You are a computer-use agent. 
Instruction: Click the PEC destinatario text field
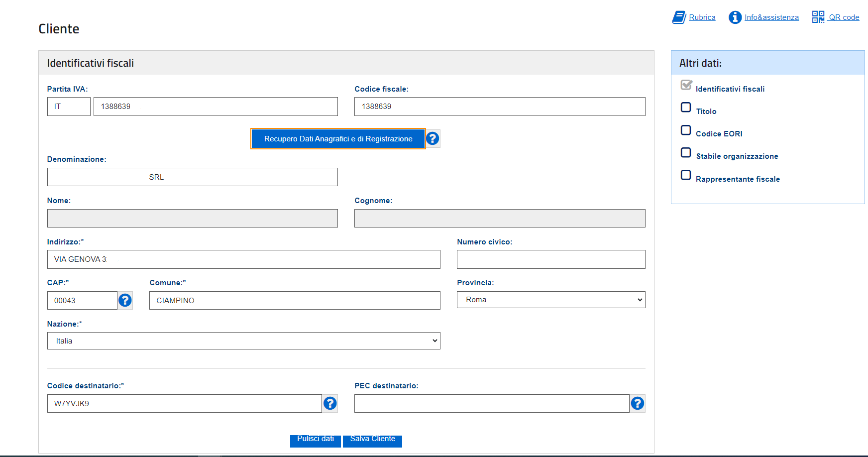(491, 404)
